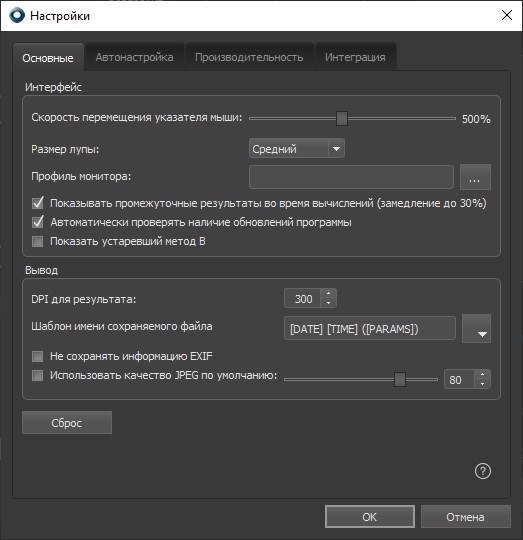Click the Профиль монитора input field
Screen dimensions: 523x540
tap(351, 177)
